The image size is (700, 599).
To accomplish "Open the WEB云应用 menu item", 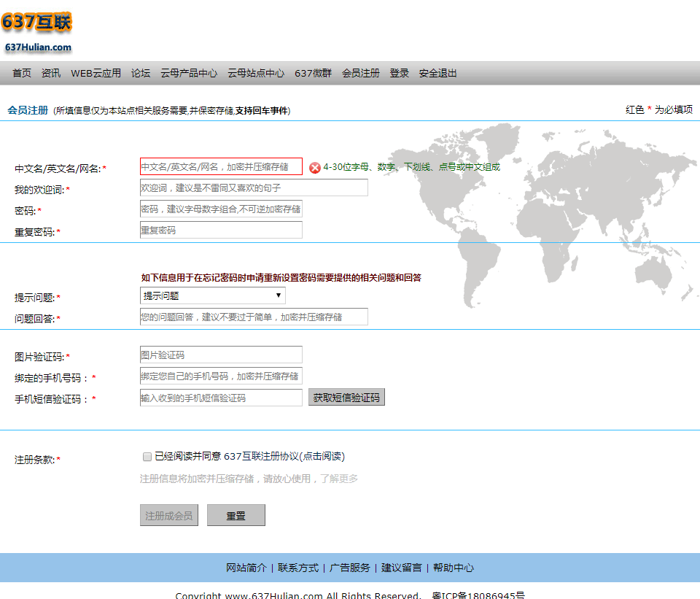I will [x=96, y=73].
